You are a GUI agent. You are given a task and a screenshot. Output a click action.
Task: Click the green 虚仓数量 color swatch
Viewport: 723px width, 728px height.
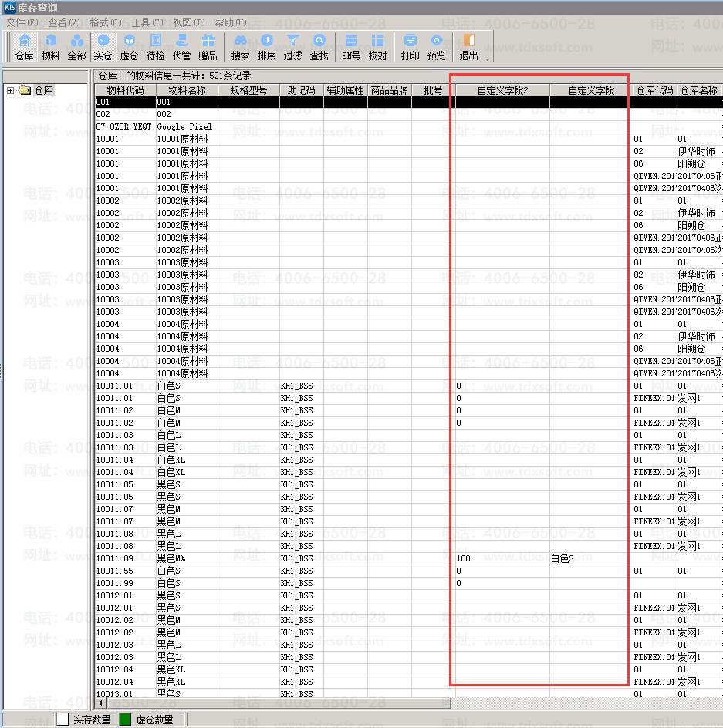click(125, 720)
